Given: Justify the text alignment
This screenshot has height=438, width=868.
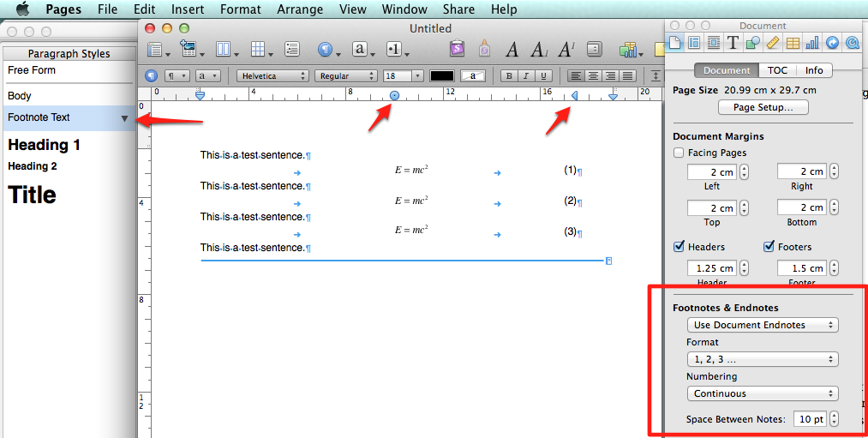Looking at the screenshot, I should pos(628,76).
